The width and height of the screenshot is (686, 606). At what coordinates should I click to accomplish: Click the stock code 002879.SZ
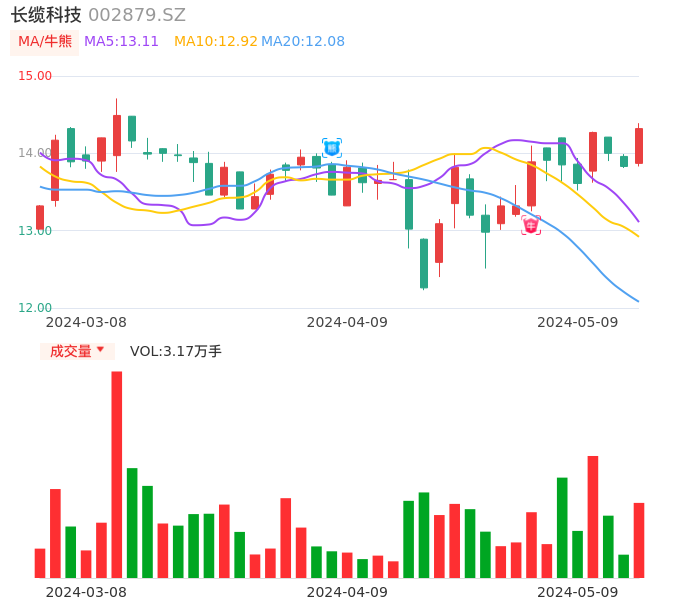(137, 15)
